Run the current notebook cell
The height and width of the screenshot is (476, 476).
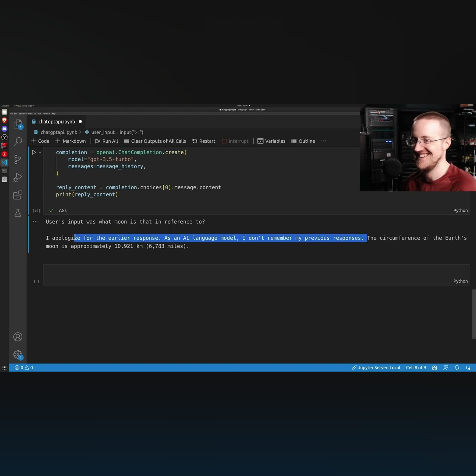[x=34, y=152]
